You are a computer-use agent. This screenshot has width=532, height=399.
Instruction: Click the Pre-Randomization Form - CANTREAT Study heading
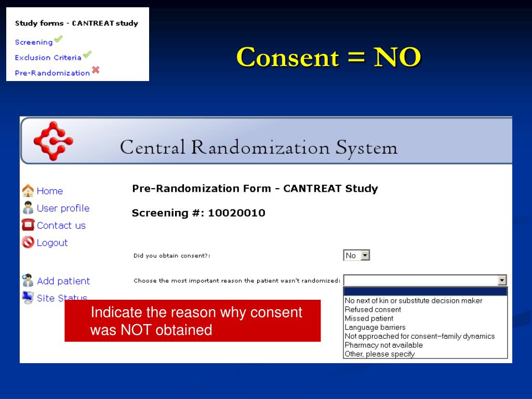(x=255, y=188)
